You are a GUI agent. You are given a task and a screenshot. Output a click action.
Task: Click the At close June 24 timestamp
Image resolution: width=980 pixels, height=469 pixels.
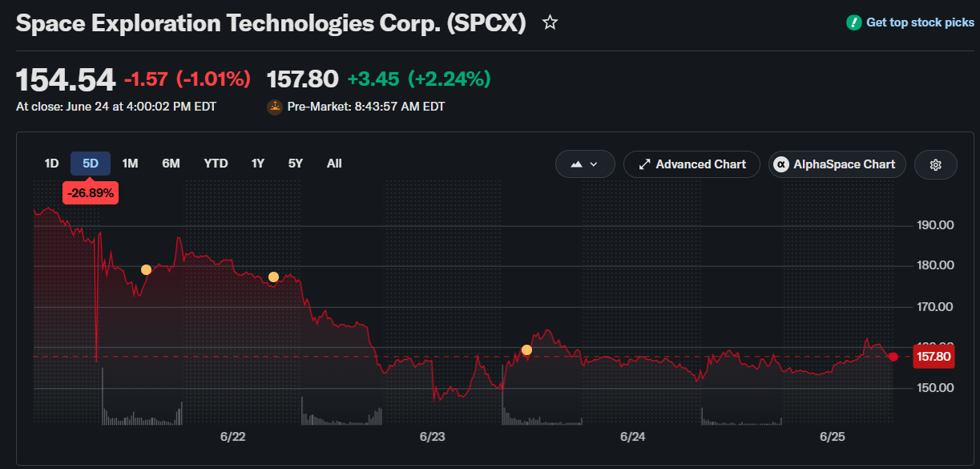(x=116, y=106)
